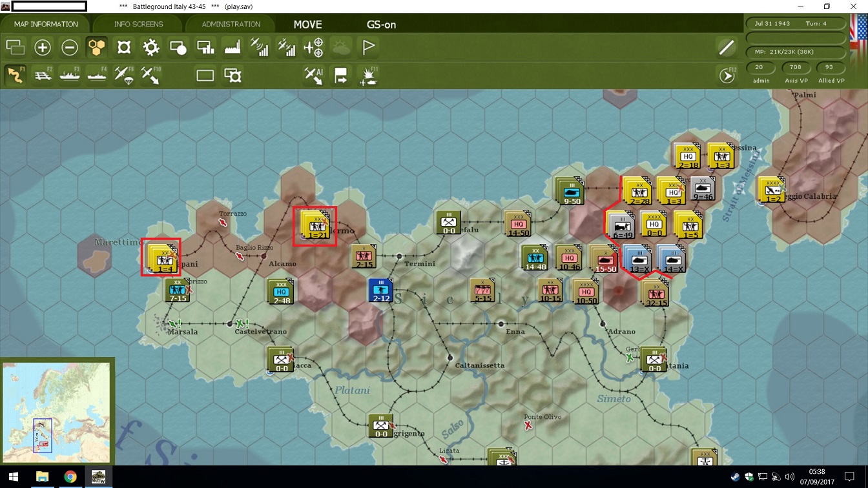Zoom out with the minus icon
This screenshot has height=488, width=868.
(x=70, y=47)
